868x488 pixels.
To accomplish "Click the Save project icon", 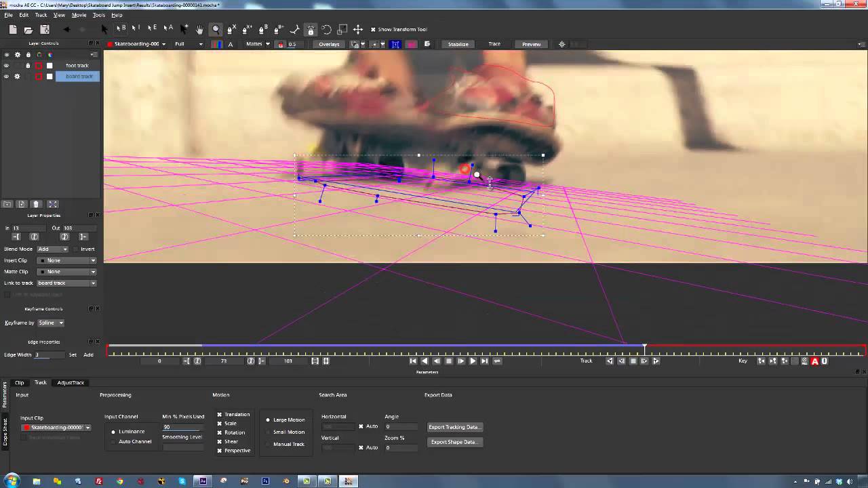I will tap(45, 29).
